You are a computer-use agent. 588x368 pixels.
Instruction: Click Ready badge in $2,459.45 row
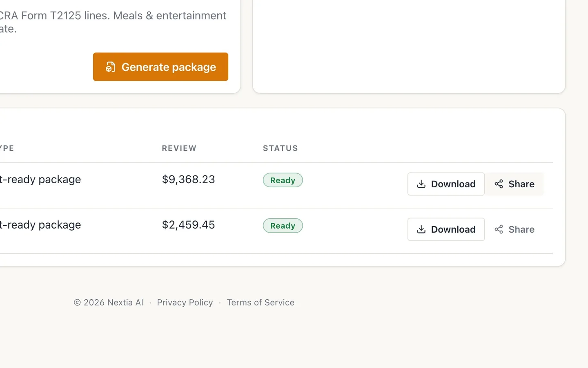click(x=283, y=226)
